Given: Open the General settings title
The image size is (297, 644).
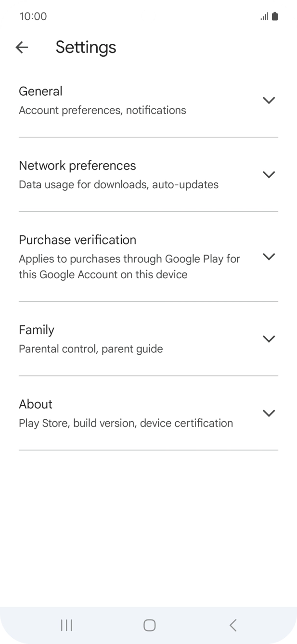Looking at the screenshot, I should click(40, 91).
